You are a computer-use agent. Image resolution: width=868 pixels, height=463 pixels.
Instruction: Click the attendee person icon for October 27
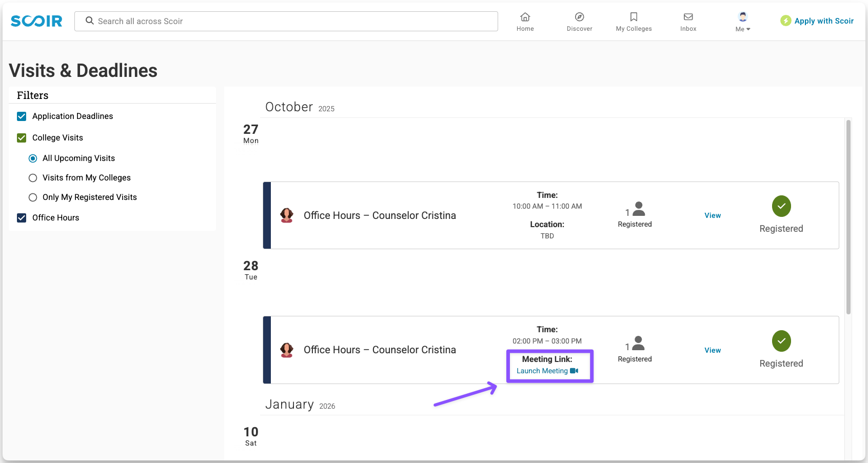[638, 209]
